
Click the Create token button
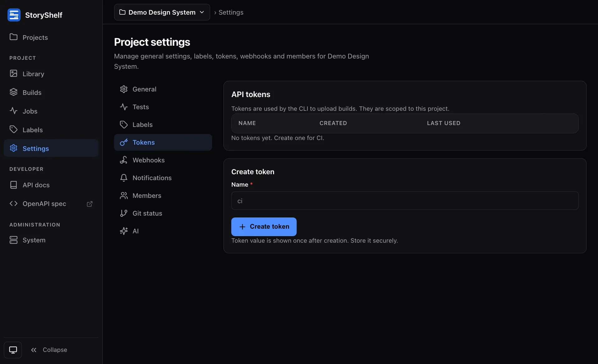tap(264, 226)
